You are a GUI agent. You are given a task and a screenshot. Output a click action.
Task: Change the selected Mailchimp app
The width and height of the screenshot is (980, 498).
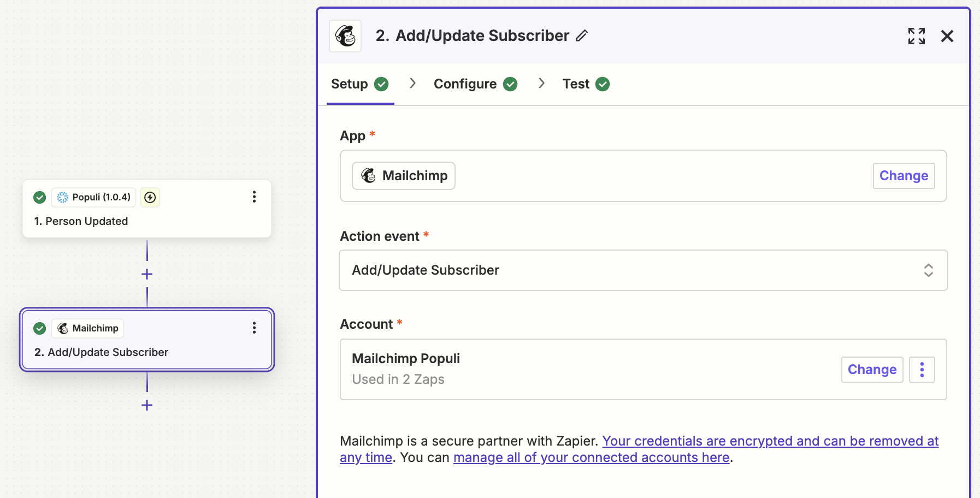point(904,176)
